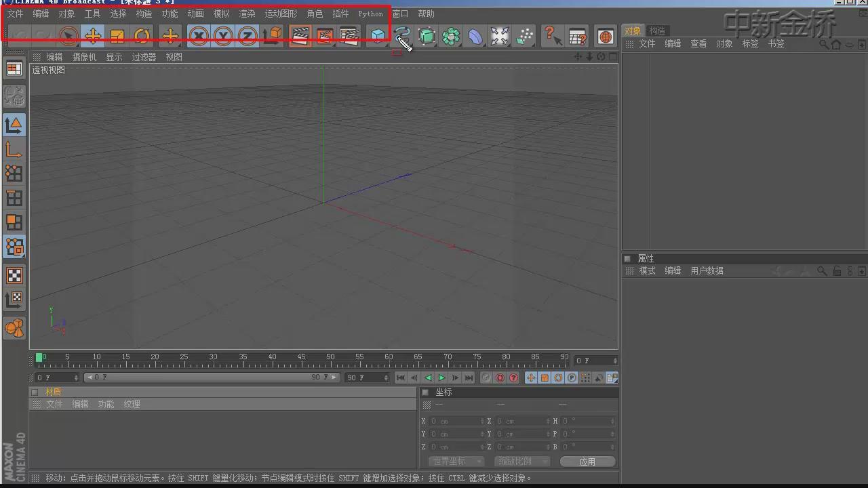
Task: Open object manager 标签 menu
Action: [750, 43]
